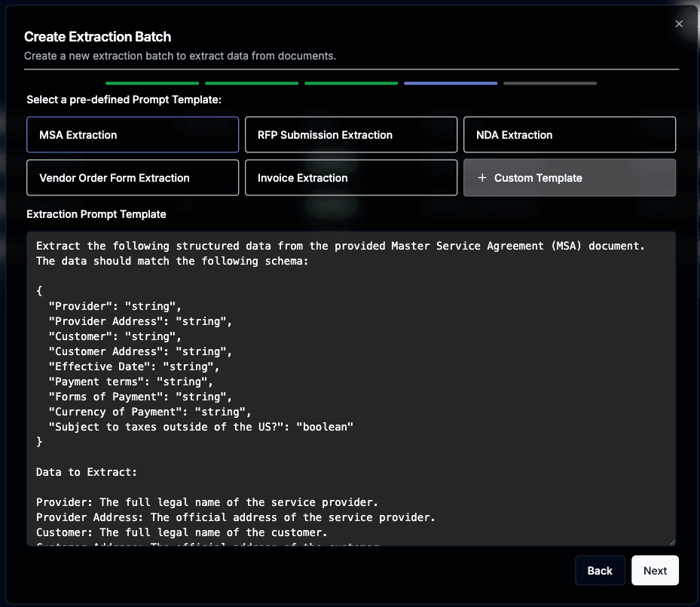Click the Extraction Prompt Template label
Screen dimensions: 700x607
[x=96, y=214]
